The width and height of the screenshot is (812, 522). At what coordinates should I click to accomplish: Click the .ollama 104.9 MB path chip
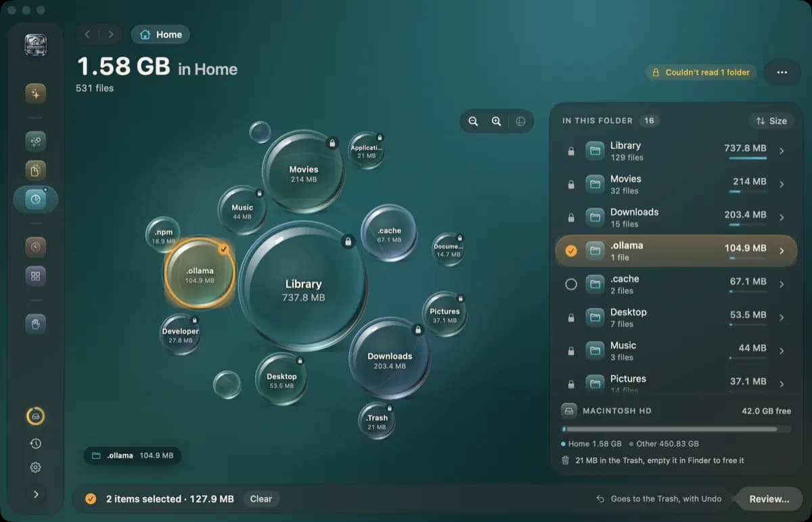point(133,456)
